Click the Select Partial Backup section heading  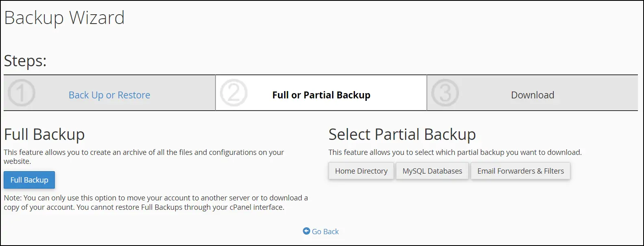click(402, 135)
